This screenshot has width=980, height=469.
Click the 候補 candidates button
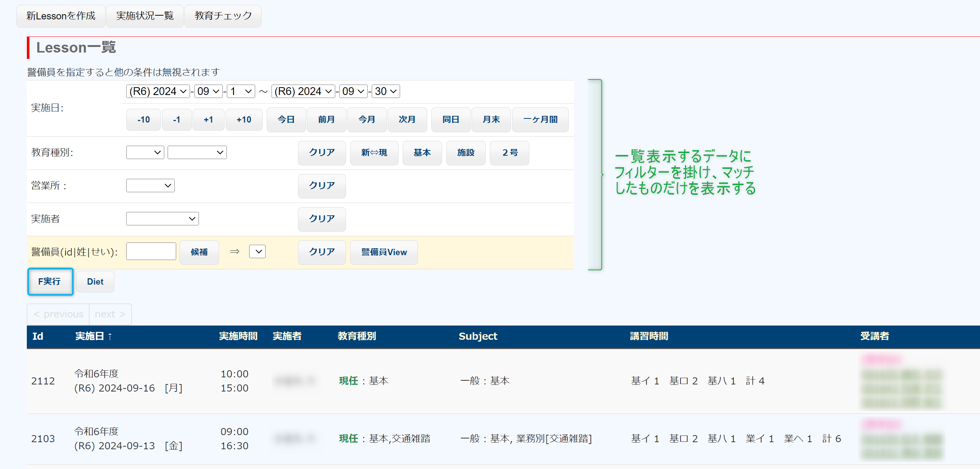(x=199, y=252)
